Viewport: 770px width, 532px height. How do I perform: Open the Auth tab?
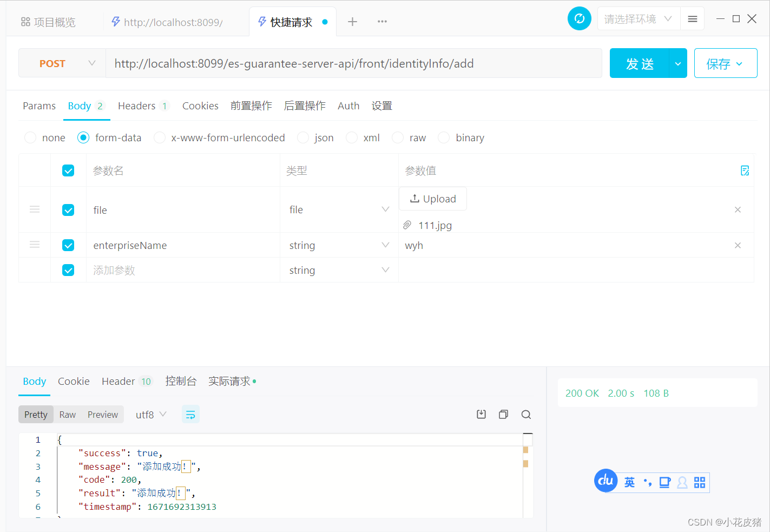tap(348, 106)
